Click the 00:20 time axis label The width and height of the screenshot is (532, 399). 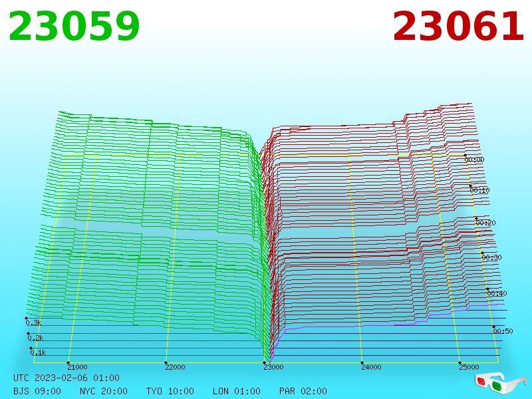[x=486, y=223]
